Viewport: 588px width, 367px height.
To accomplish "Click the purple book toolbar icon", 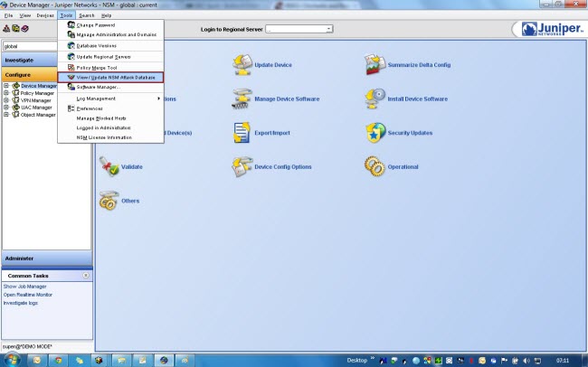I will coord(25,29).
